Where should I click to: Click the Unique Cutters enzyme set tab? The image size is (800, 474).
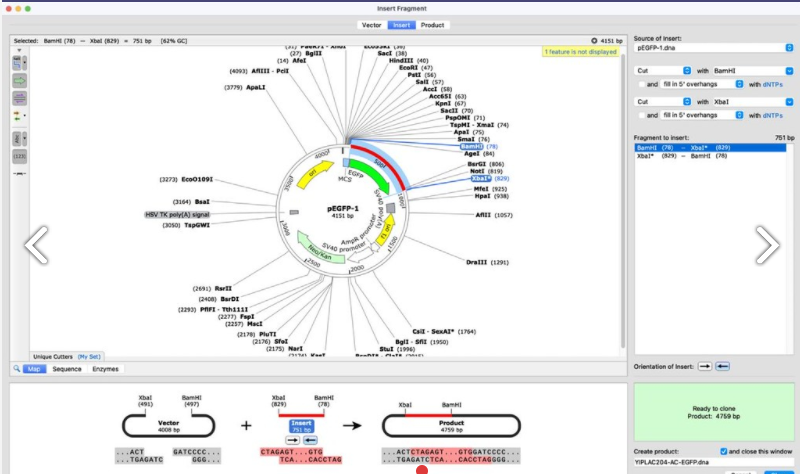53,357
